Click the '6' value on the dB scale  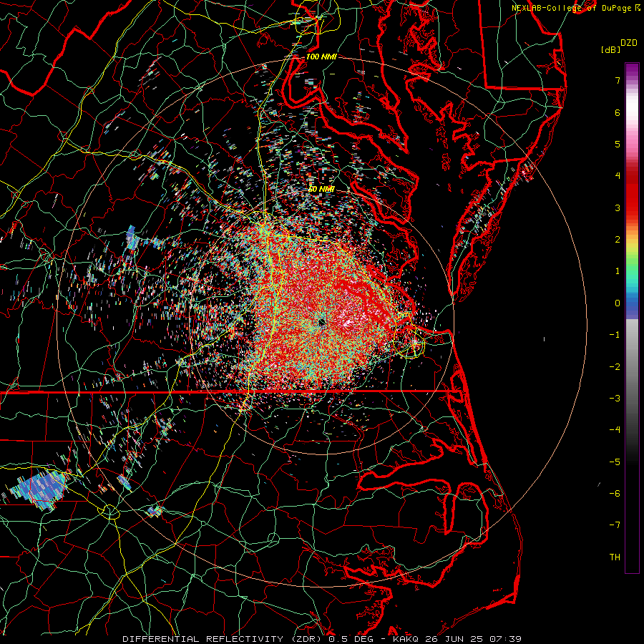(x=618, y=112)
